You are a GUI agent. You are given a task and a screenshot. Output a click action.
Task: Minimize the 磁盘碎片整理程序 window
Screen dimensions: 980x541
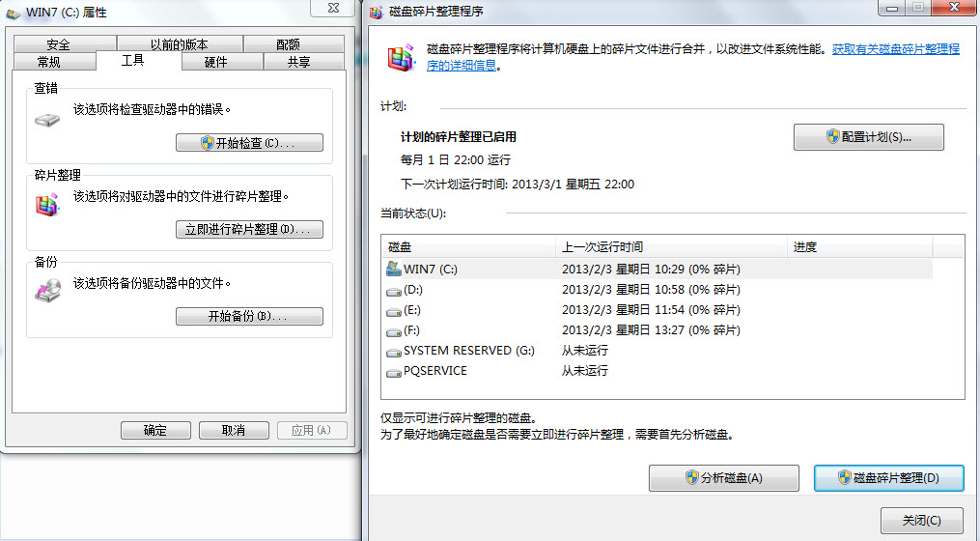tap(892, 8)
